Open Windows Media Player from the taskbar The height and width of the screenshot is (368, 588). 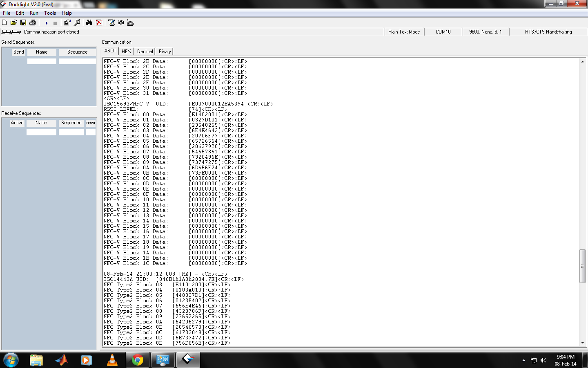pos(87,360)
